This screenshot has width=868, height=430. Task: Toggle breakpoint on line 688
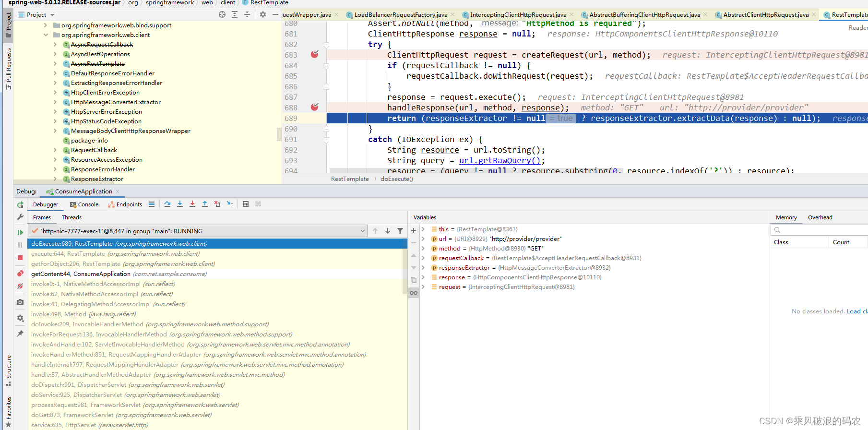click(x=315, y=107)
